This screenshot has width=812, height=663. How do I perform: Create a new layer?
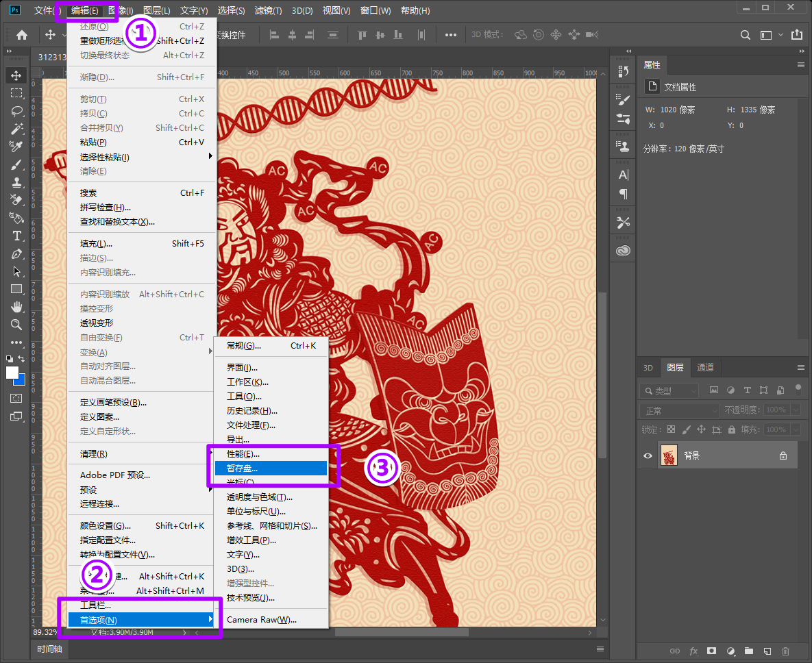[x=767, y=651]
